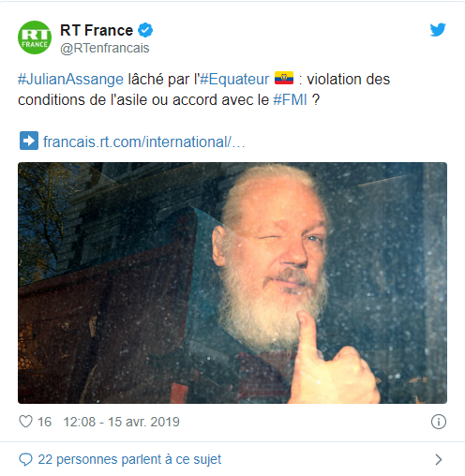This screenshot has height=476, width=465.
Task: Like the tweet with the heart icon
Action: click(25, 422)
